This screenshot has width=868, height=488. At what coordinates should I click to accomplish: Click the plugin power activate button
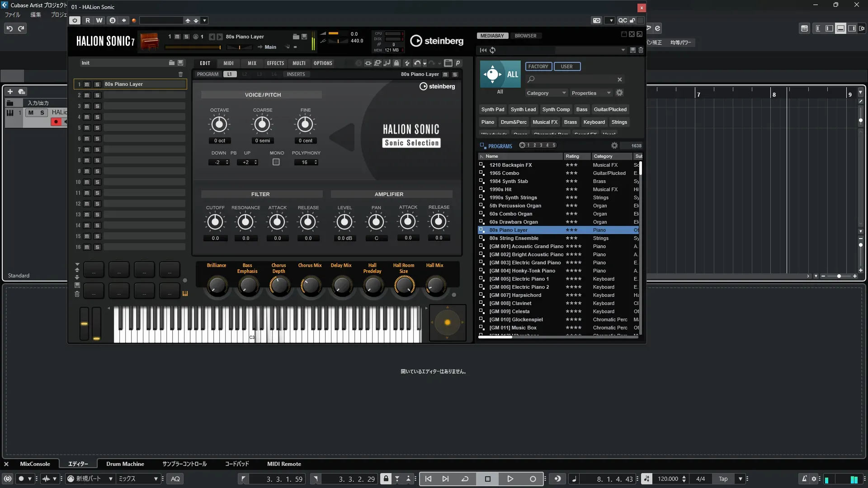coord(75,20)
